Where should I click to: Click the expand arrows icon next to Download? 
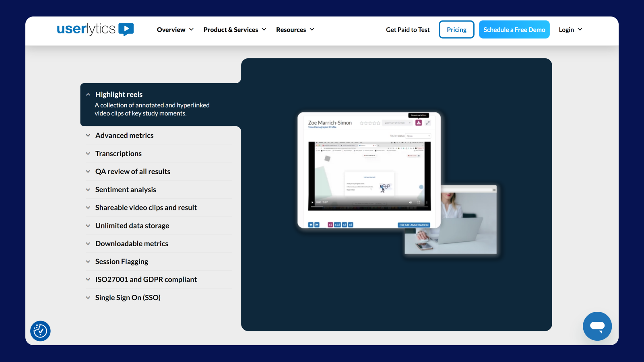[x=428, y=123]
